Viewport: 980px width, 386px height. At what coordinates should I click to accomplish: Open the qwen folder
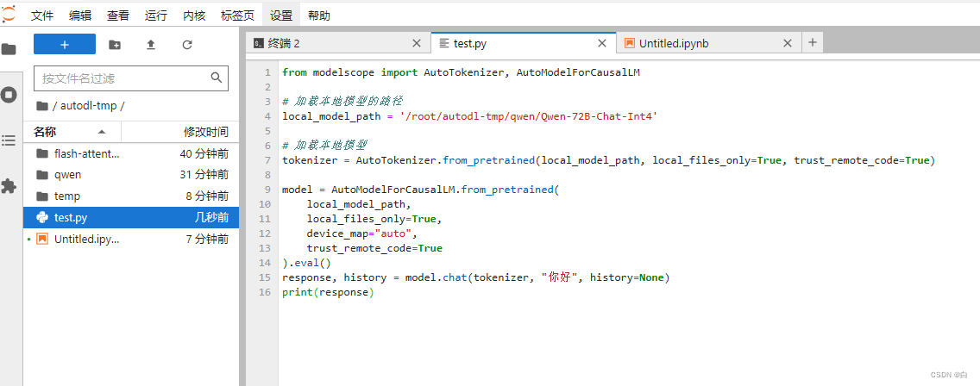pos(131,175)
